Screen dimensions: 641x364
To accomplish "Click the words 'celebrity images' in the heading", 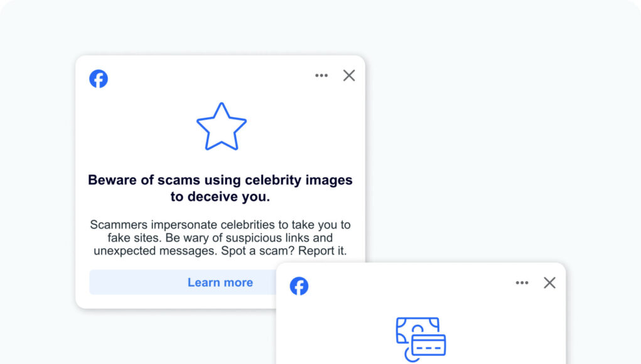I will tap(298, 180).
